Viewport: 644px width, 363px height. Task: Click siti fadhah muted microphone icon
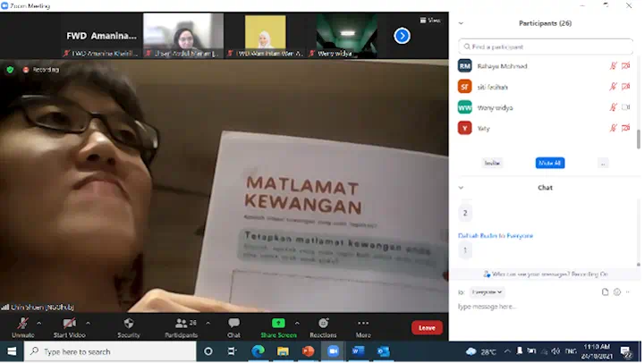coord(614,87)
